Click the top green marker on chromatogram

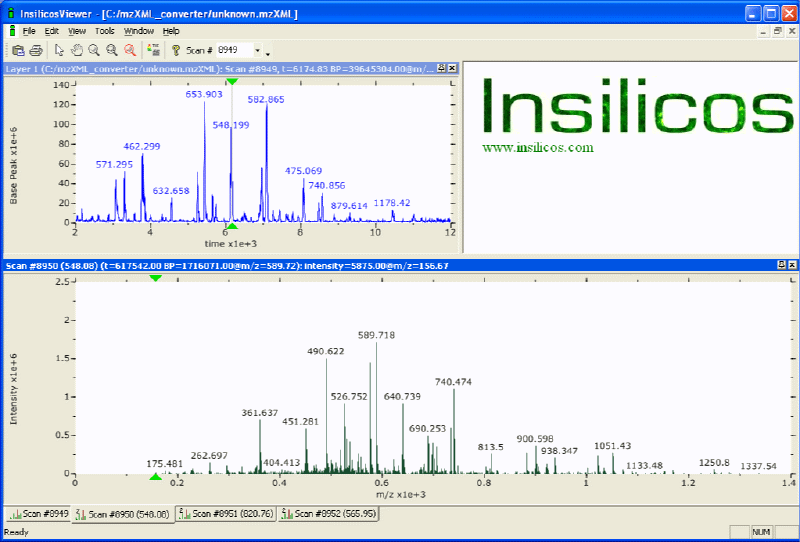coord(232,82)
